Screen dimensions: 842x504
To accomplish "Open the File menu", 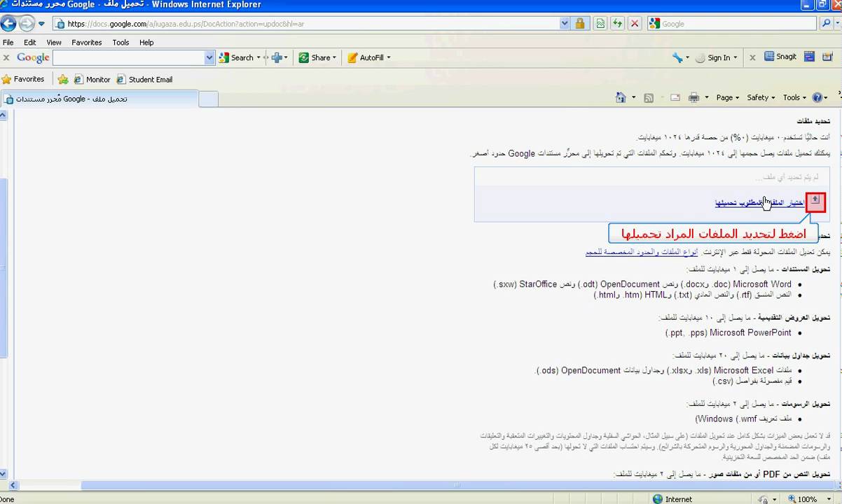I will pyautogui.click(x=8, y=43).
